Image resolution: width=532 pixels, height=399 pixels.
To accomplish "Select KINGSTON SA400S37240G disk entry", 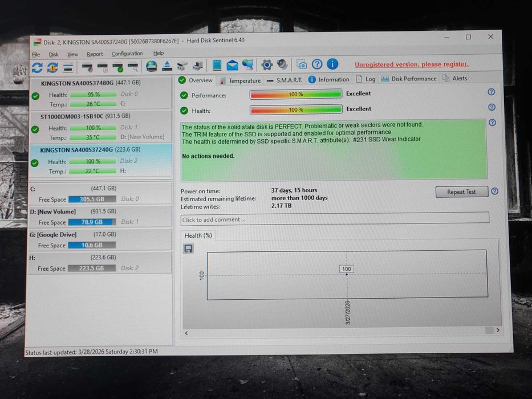I will tap(101, 160).
